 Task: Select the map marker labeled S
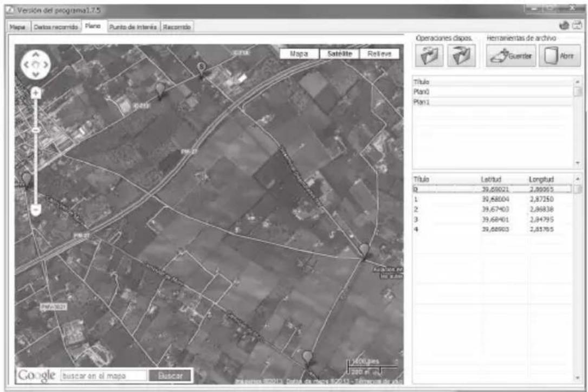click(202, 69)
